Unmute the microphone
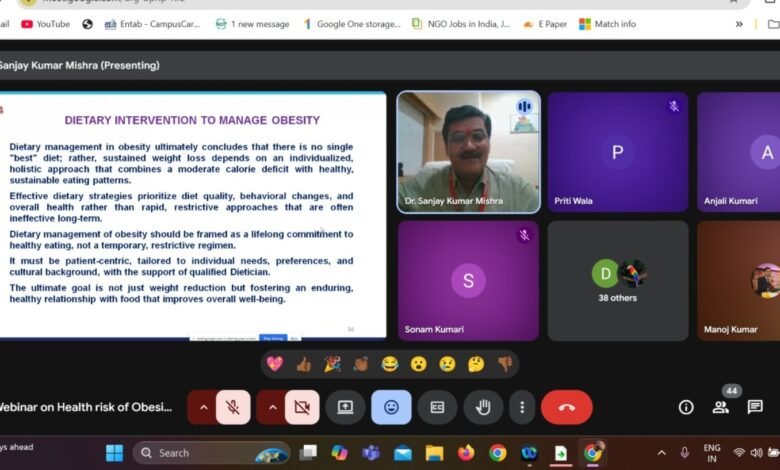Viewport: 780px width, 470px height. click(233, 407)
